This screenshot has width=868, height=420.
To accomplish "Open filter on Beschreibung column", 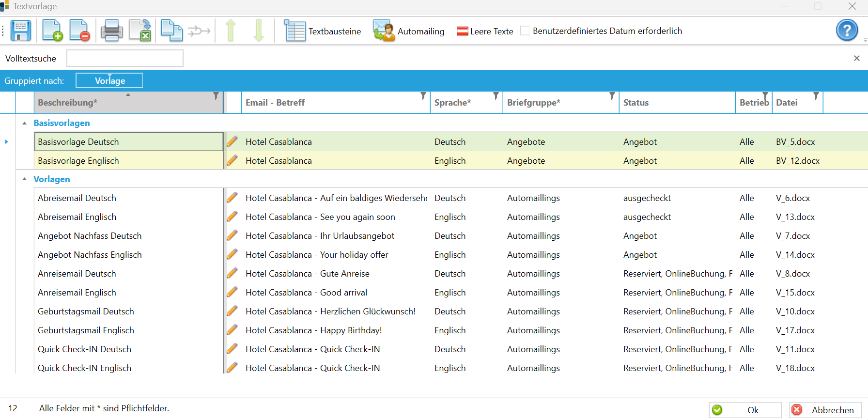I will point(216,96).
